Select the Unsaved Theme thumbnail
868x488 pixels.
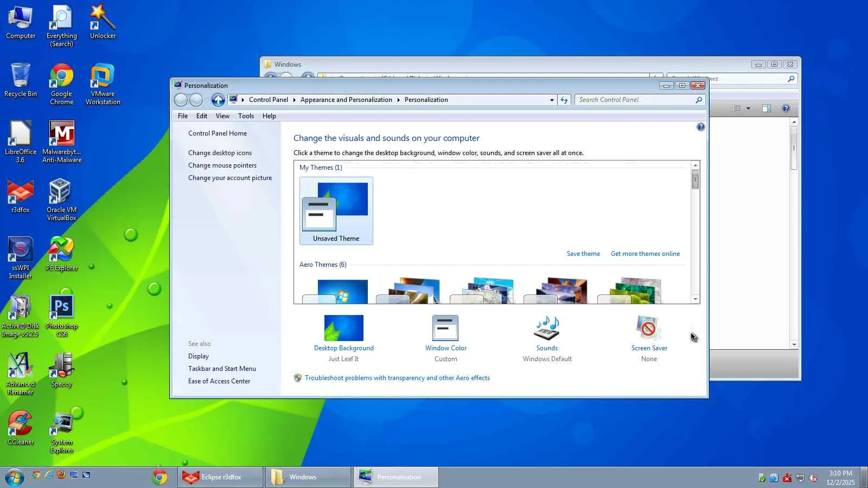click(x=336, y=211)
